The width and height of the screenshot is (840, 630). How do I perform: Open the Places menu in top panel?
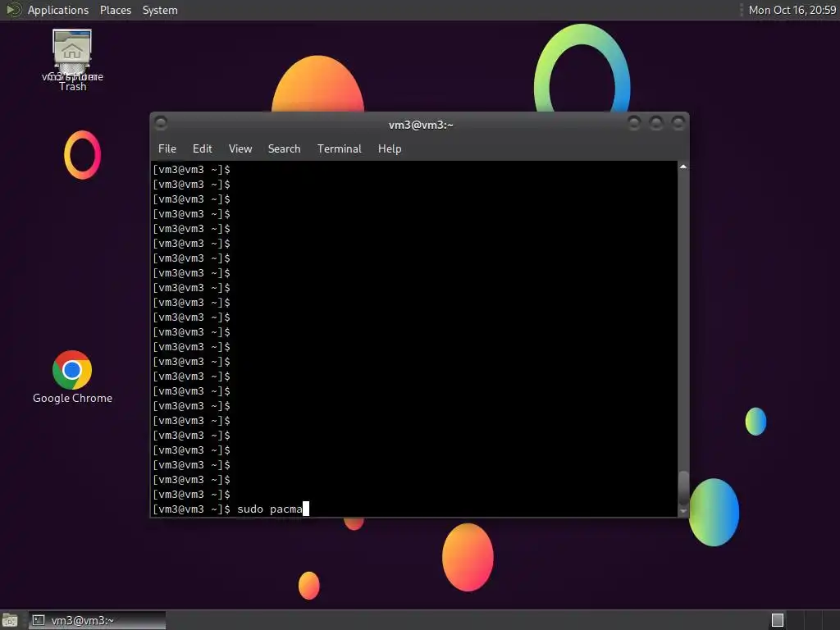tap(115, 10)
